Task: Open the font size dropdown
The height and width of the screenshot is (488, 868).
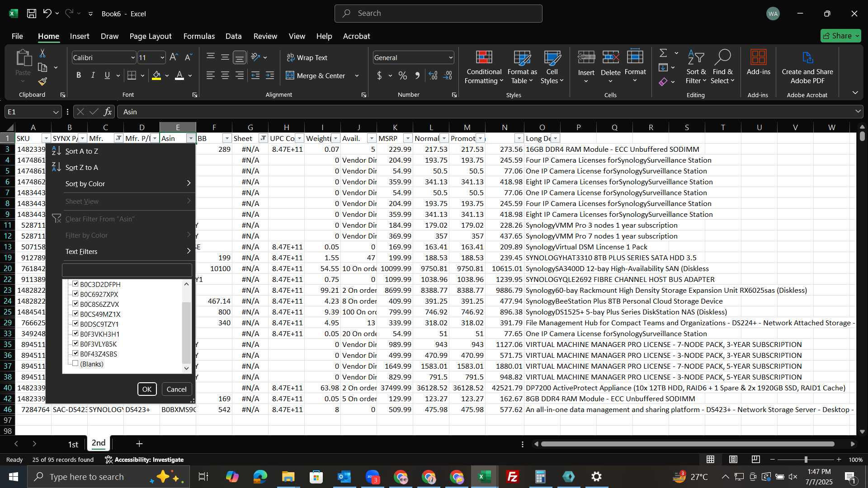Action: point(162,57)
